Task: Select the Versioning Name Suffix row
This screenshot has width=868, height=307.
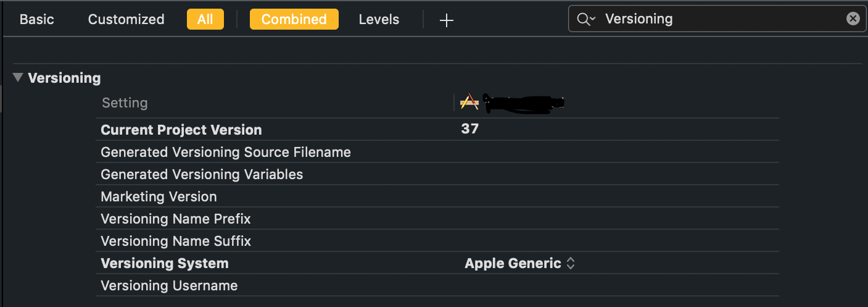Action: point(176,241)
